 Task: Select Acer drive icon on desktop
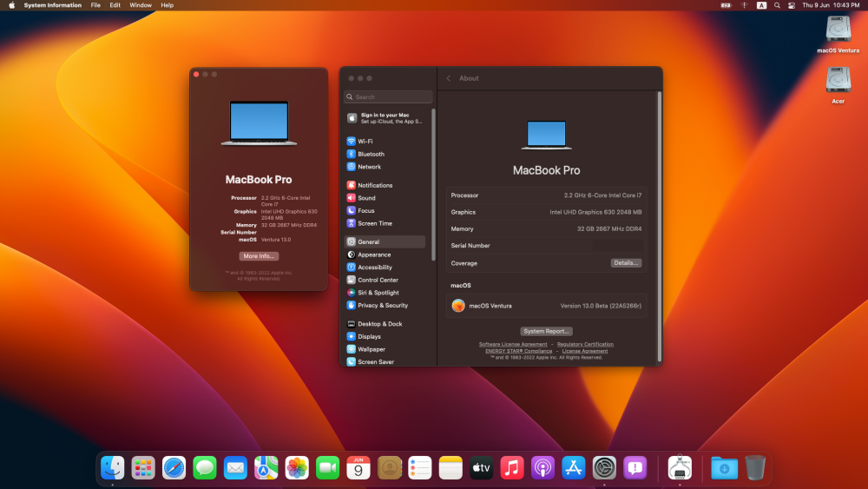coord(838,85)
